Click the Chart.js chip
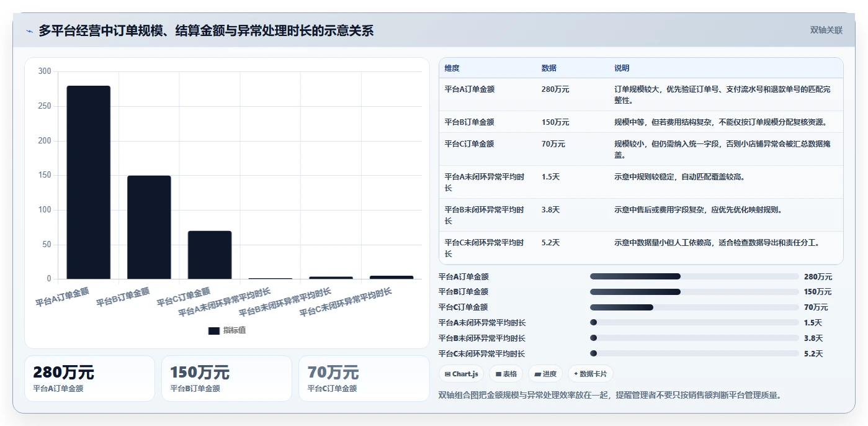Screen dimensions: 868x426 [x=462, y=374]
